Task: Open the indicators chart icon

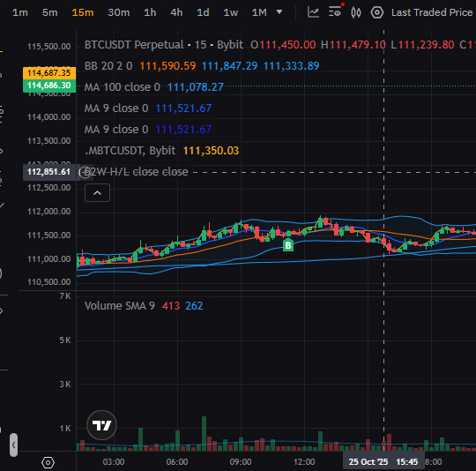Action: tap(313, 12)
